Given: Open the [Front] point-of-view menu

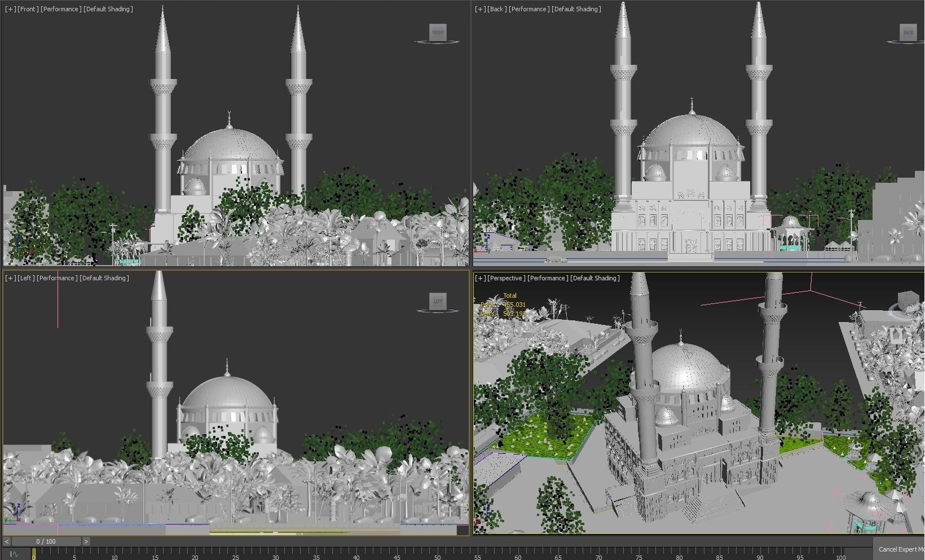Looking at the screenshot, I should [x=28, y=9].
